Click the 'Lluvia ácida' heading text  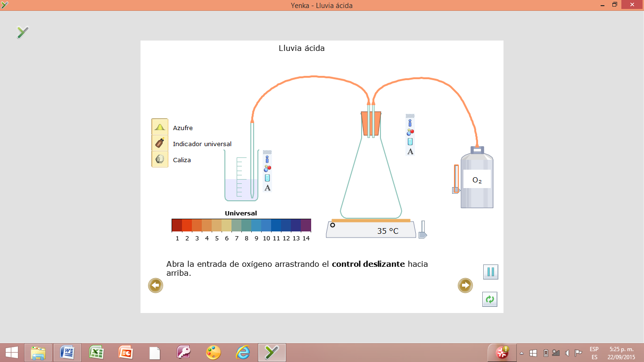click(302, 48)
